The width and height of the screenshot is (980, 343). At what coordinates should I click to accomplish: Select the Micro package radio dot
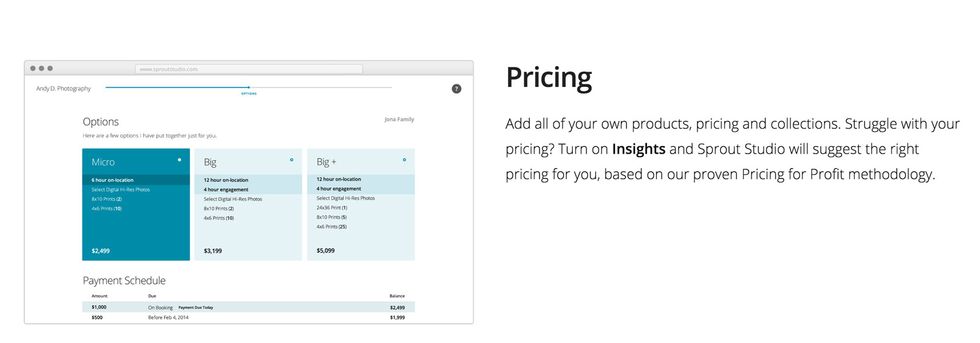[179, 160]
